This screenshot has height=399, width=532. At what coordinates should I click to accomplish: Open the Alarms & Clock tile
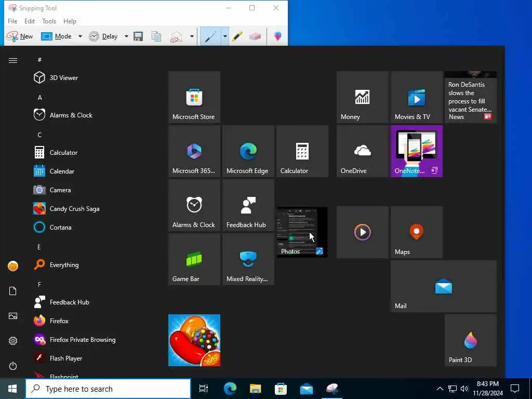194,205
